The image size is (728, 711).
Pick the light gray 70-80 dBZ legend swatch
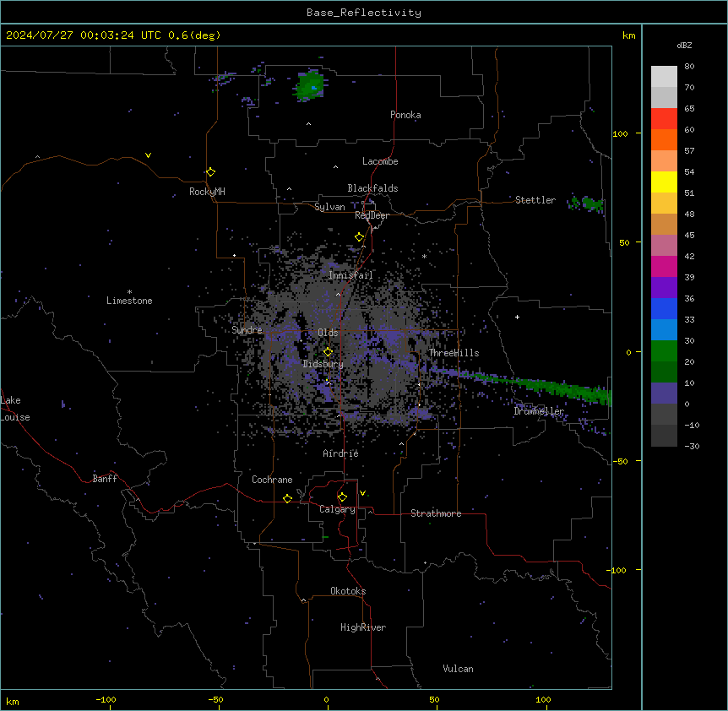pos(664,77)
